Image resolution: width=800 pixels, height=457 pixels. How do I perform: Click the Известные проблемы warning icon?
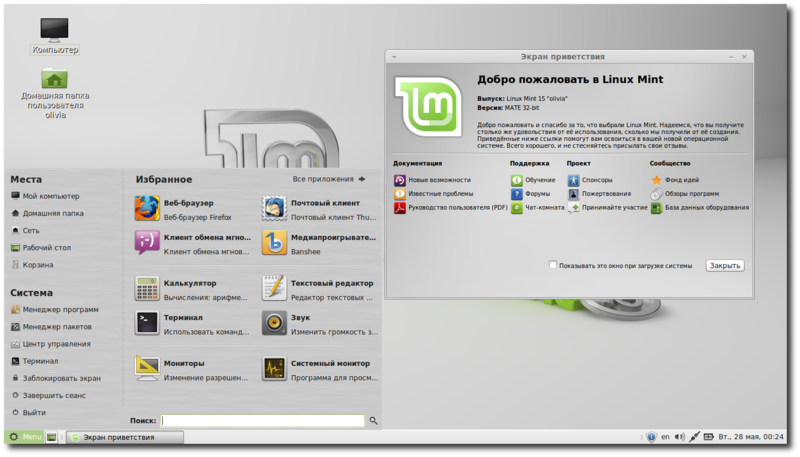400,194
